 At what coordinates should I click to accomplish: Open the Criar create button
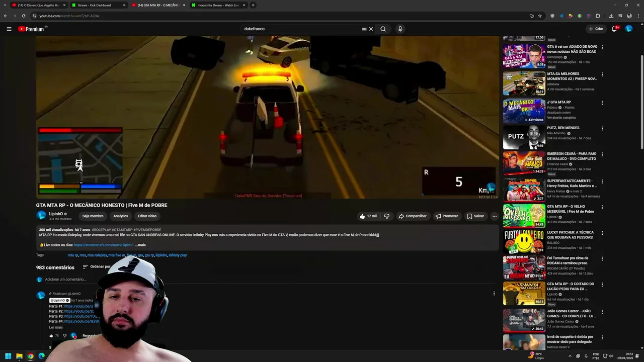(x=596, y=29)
